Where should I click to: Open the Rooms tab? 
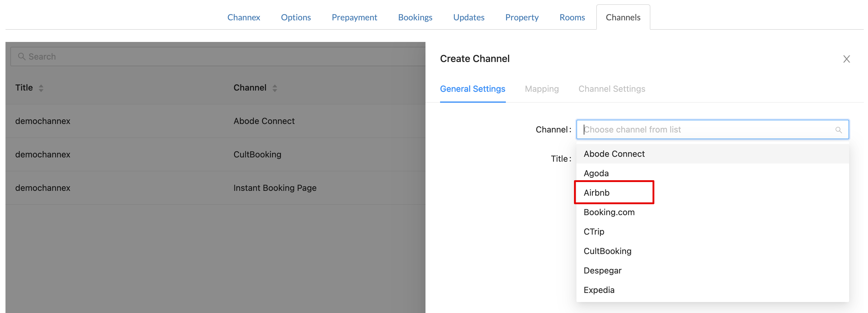click(x=572, y=17)
